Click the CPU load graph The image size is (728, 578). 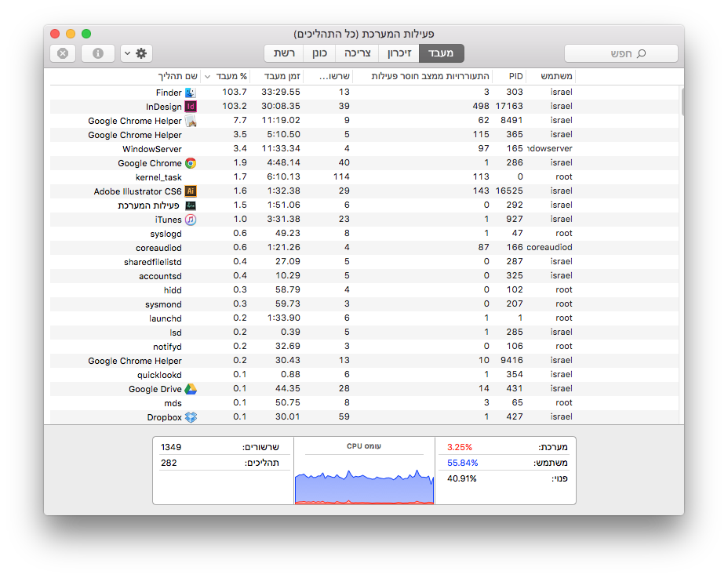(365, 486)
